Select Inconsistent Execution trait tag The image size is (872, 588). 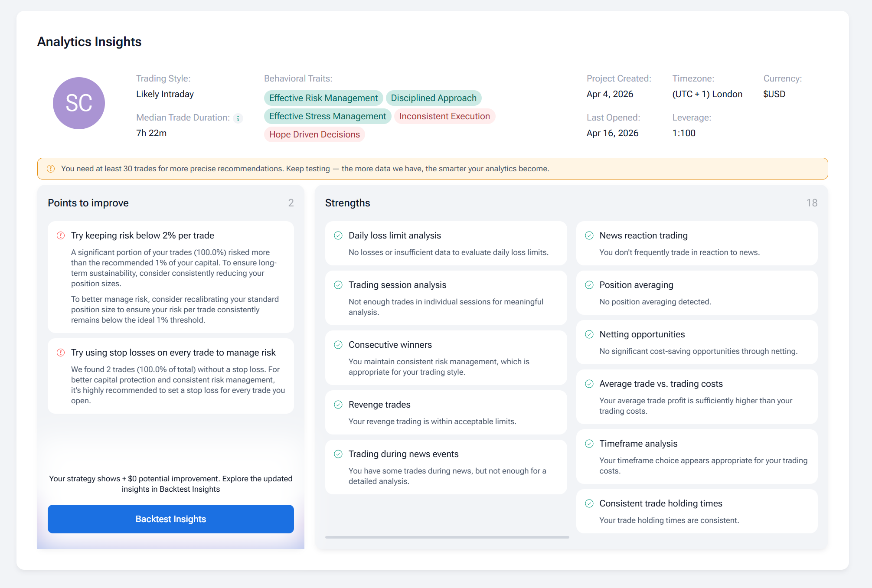444,116
